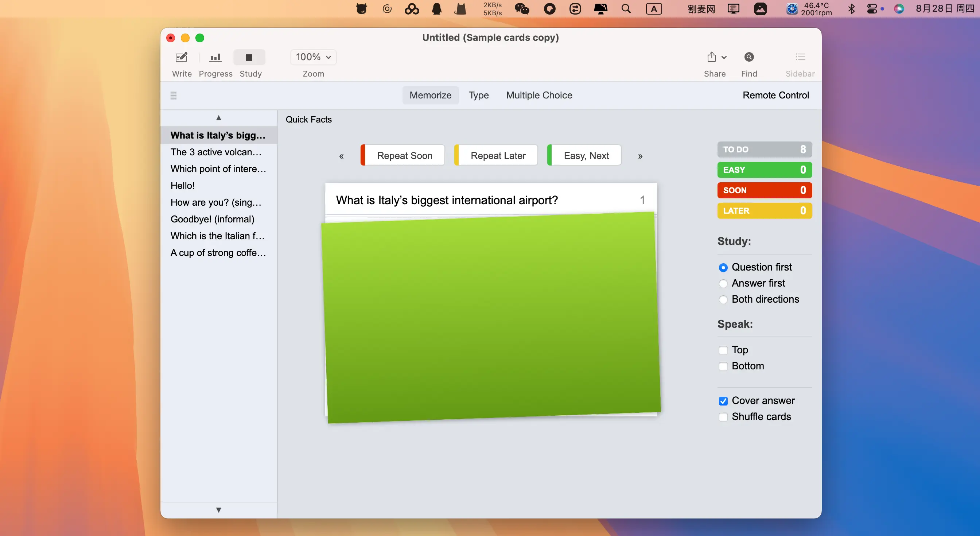Viewport: 980px width, 536px height.
Task: Click the Find magnifier icon
Action: coord(749,57)
